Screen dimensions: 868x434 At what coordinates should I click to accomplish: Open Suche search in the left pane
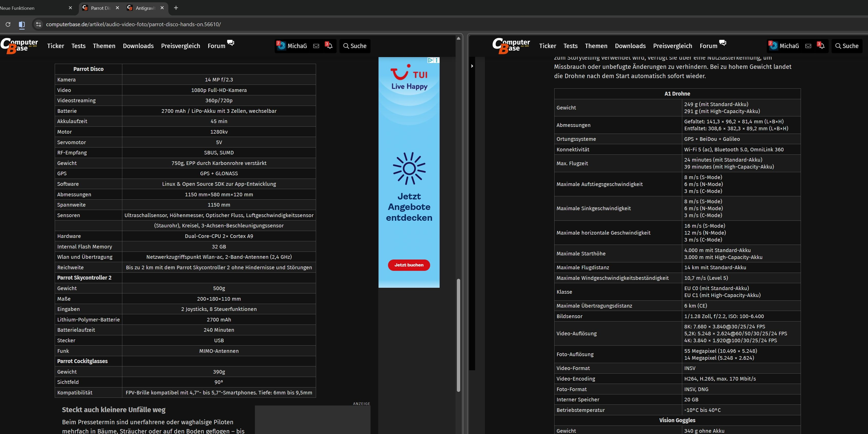(355, 46)
